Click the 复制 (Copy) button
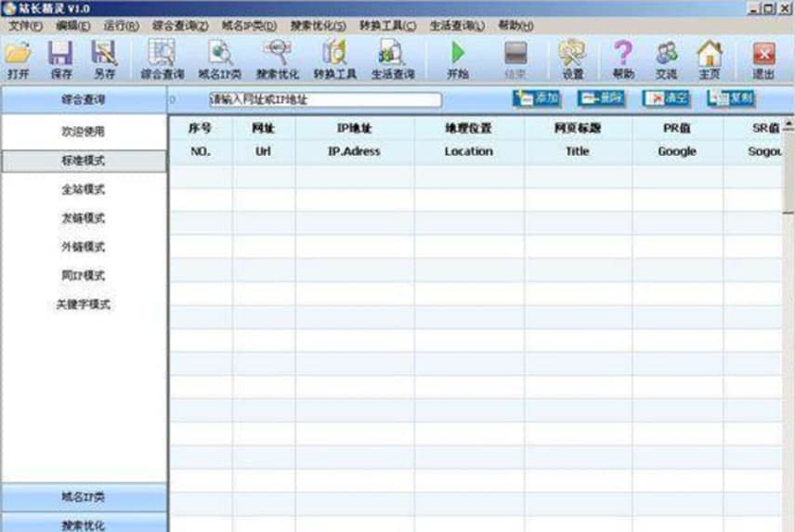This screenshot has height=532, width=795. (x=731, y=98)
